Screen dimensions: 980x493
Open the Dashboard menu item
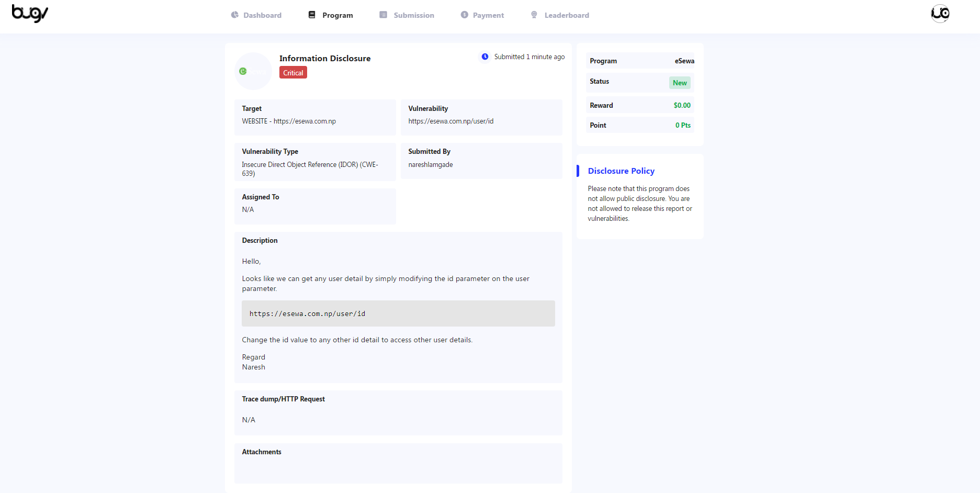(256, 15)
